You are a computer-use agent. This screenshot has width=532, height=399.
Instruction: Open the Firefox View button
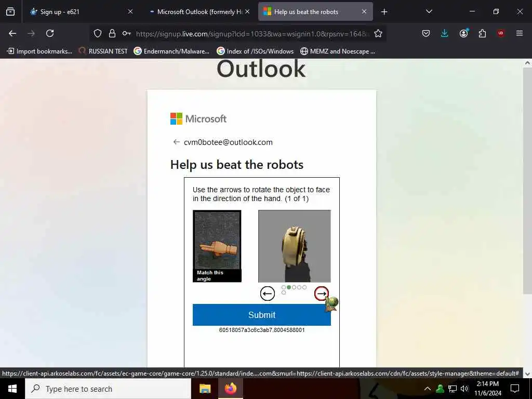coord(10,12)
